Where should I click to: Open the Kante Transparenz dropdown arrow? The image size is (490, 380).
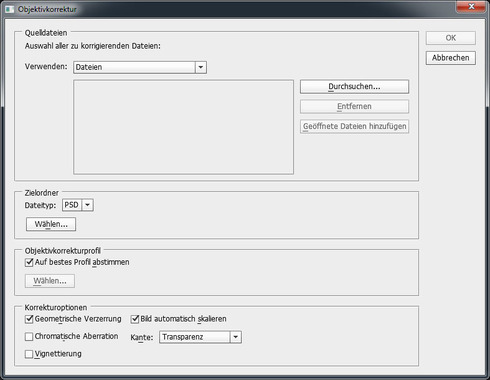coord(236,337)
